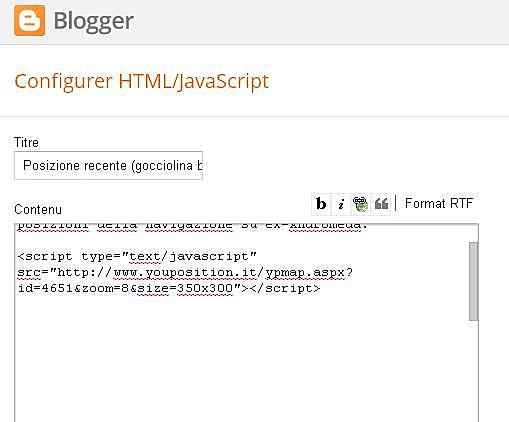This screenshot has height=422, width=509.
Task: Click the youposition.it URL line in the code
Action: (x=185, y=273)
